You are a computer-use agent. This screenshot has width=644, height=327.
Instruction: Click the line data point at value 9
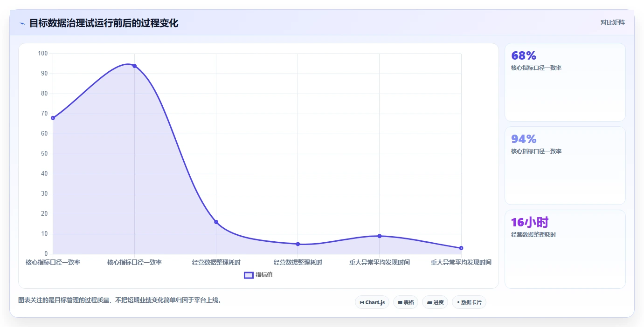point(380,236)
